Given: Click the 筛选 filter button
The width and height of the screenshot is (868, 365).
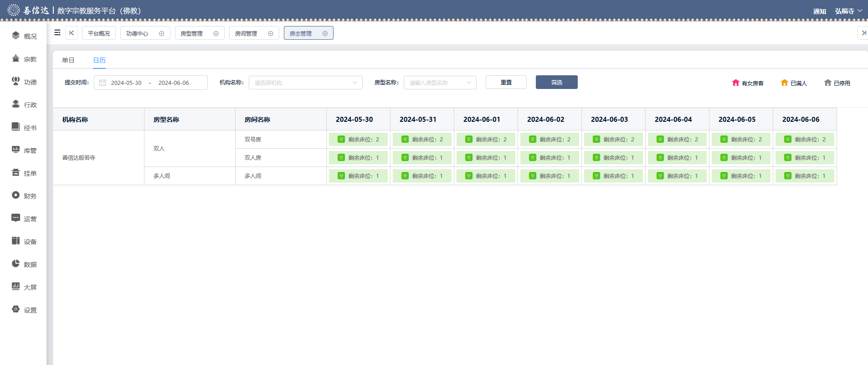Looking at the screenshot, I should coord(556,82).
